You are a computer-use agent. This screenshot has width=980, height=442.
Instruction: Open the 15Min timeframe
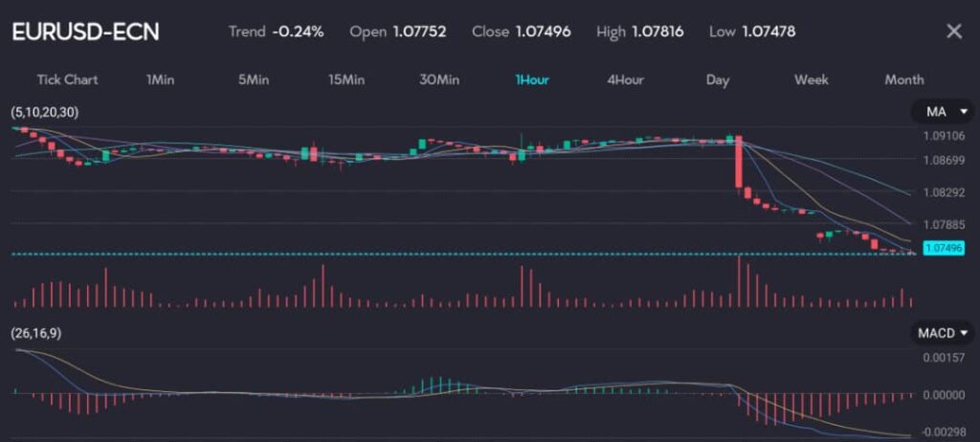[x=346, y=79]
